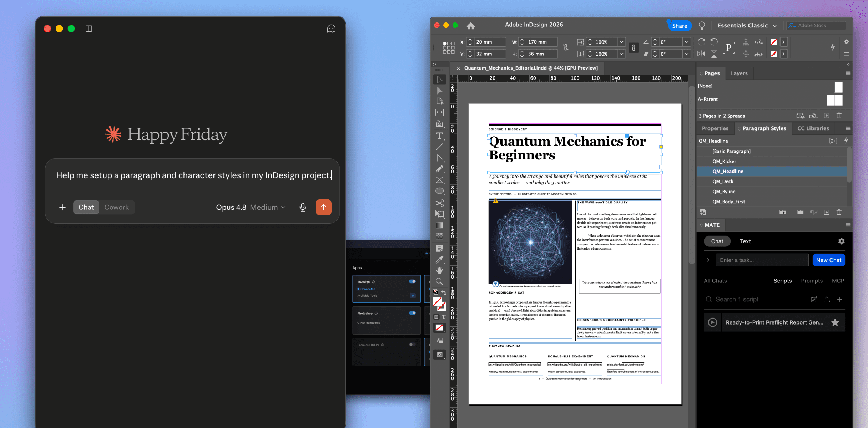Click the InDesign Home icon
Viewport: 868px width, 428px height.
(x=471, y=26)
